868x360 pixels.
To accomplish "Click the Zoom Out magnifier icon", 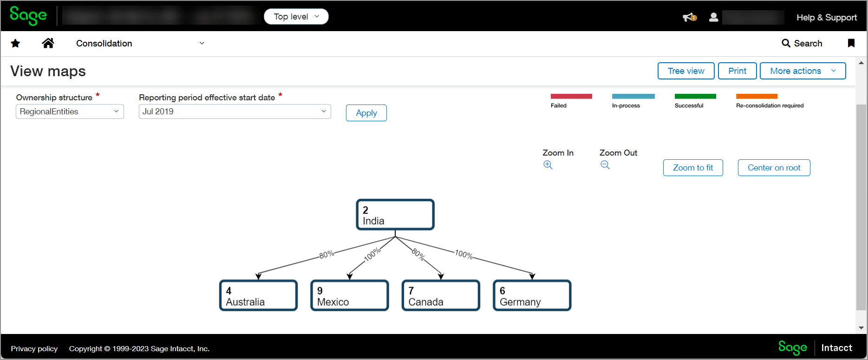I will pos(605,165).
